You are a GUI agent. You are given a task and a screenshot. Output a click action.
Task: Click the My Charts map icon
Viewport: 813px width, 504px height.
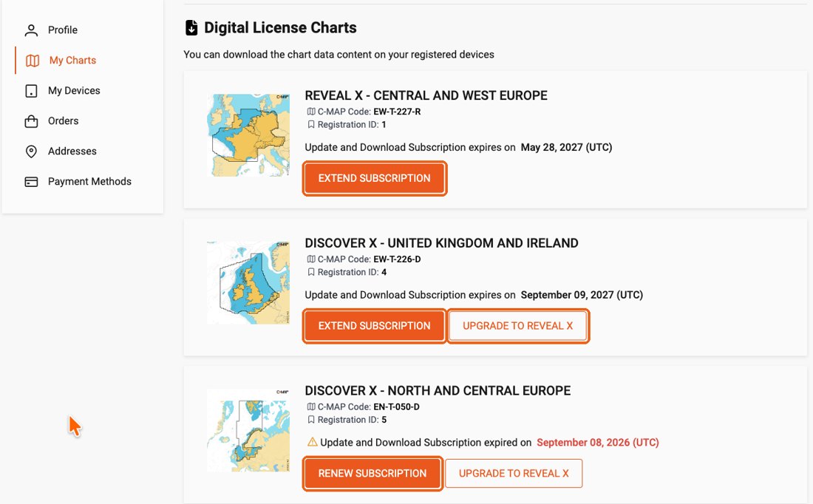click(33, 61)
